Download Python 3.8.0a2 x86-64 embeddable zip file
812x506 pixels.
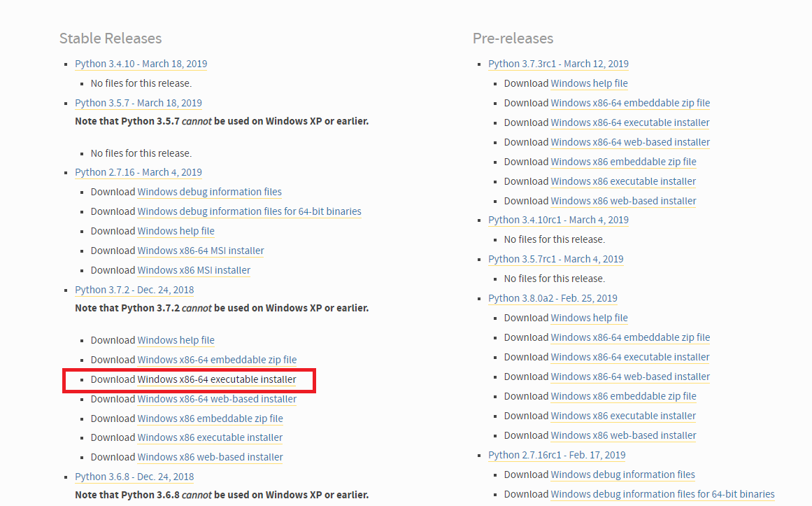[630, 337]
